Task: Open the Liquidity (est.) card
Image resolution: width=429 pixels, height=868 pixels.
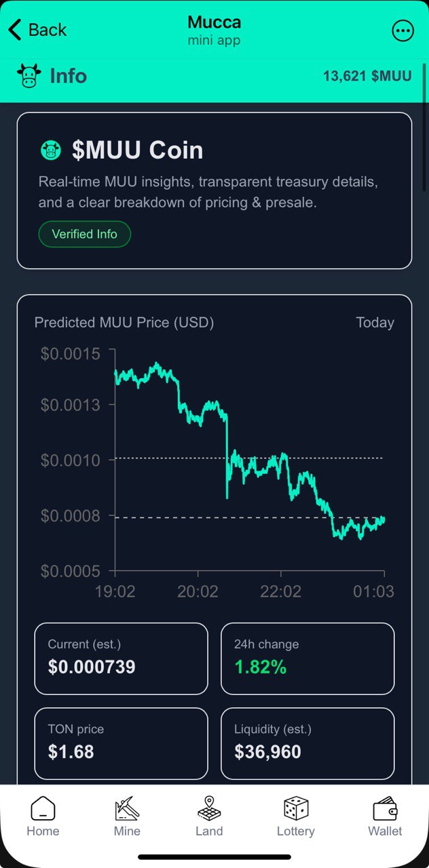Action: (307, 743)
